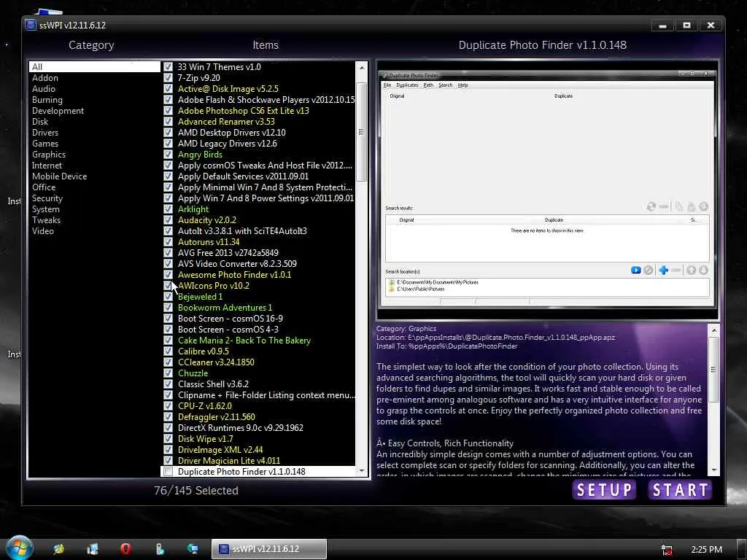Click the network tray icon near clock
The width and height of the screenshot is (747, 560).
[x=667, y=550]
